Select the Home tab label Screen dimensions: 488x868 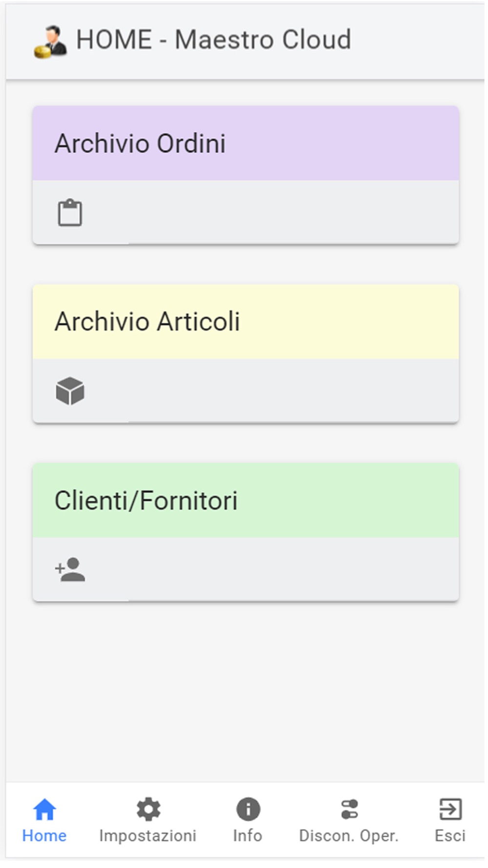[44, 836]
